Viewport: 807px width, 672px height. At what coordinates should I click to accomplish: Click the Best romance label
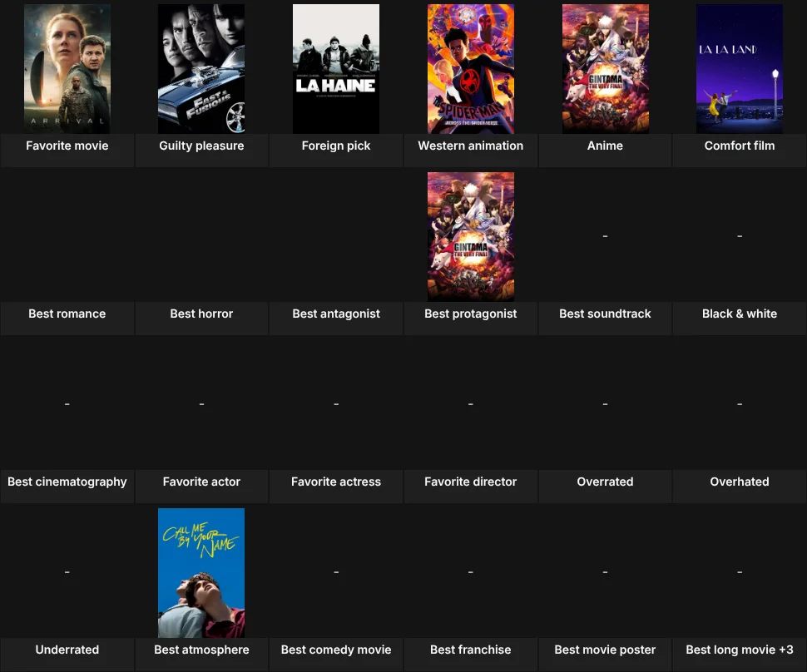67,314
